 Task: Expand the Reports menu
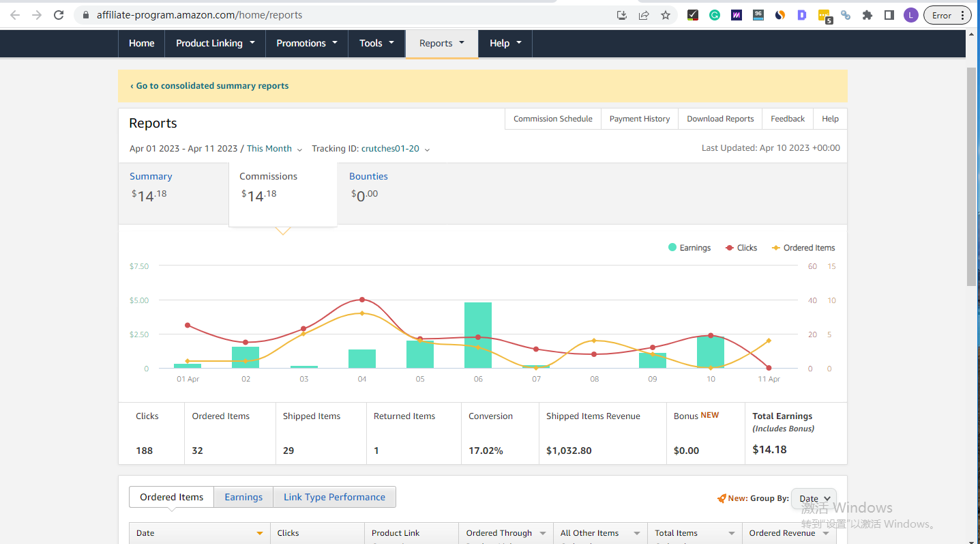point(442,43)
